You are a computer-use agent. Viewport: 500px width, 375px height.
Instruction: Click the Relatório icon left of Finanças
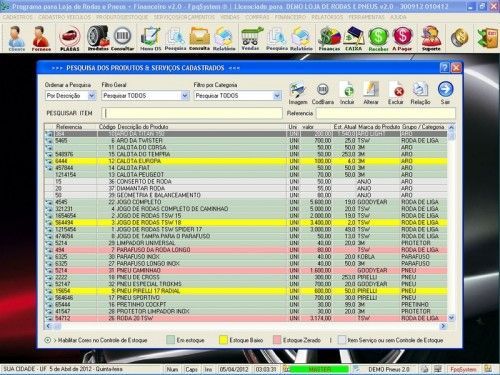pyautogui.click(x=301, y=38)
